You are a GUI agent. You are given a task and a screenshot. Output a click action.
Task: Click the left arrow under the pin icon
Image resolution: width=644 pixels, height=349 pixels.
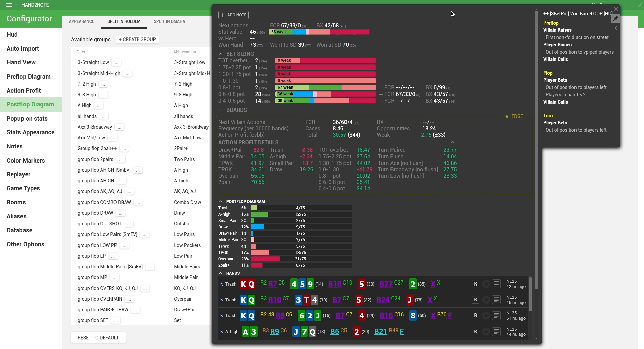(616, 28)
